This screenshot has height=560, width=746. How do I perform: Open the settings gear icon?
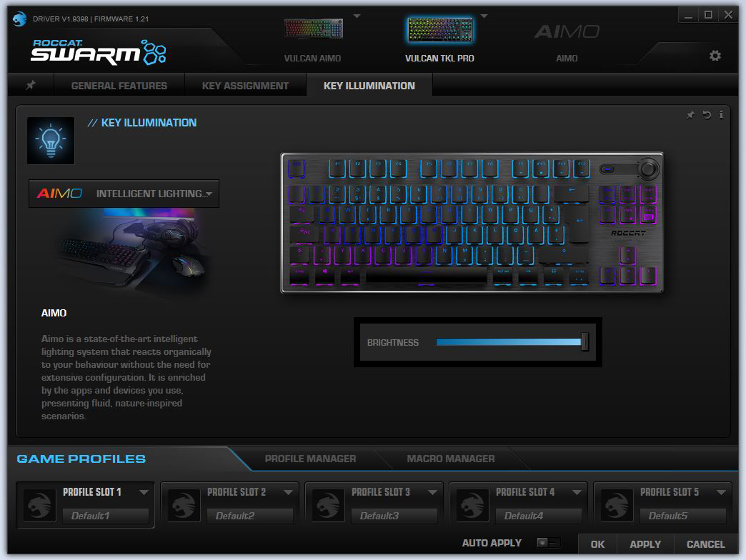coord(715,56)
